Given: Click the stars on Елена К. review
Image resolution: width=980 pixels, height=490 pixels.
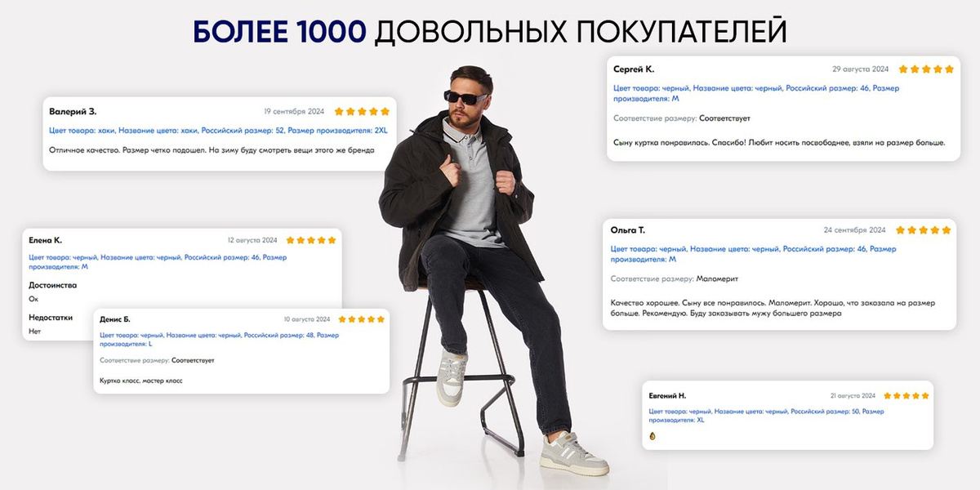Looking at the screenshot, I should point(310,240).
